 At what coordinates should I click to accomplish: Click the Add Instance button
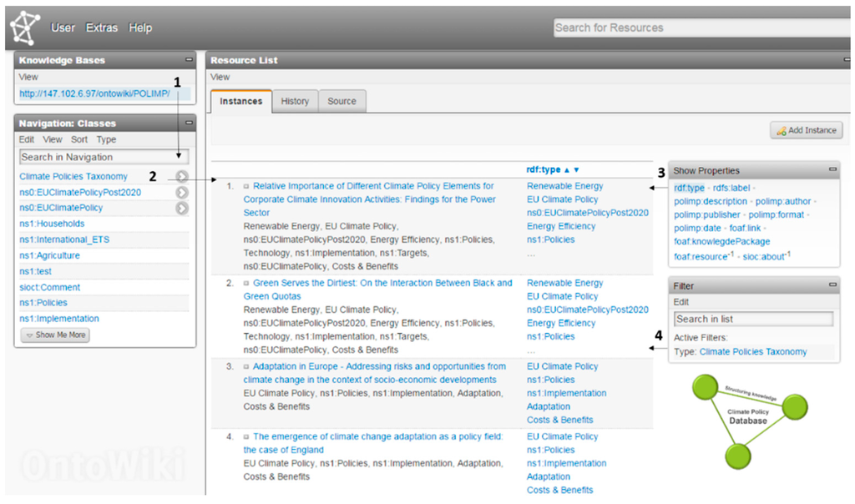coord(807,131)
